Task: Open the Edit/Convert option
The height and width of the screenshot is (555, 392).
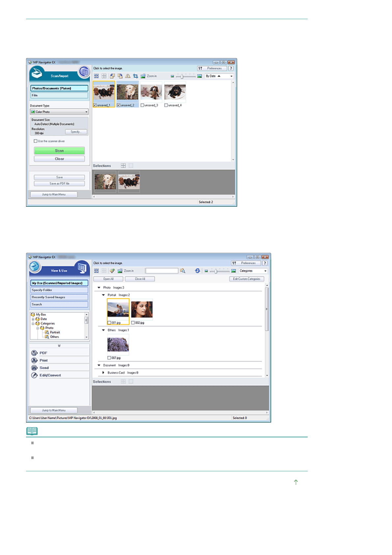Action: (50, 375)
